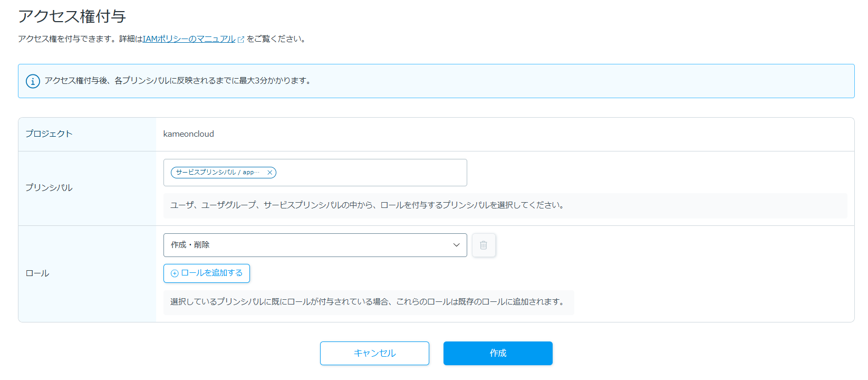868x380 pixels.
Task: Select the サービスプリンシパル / app chip label
Action: 217,173
